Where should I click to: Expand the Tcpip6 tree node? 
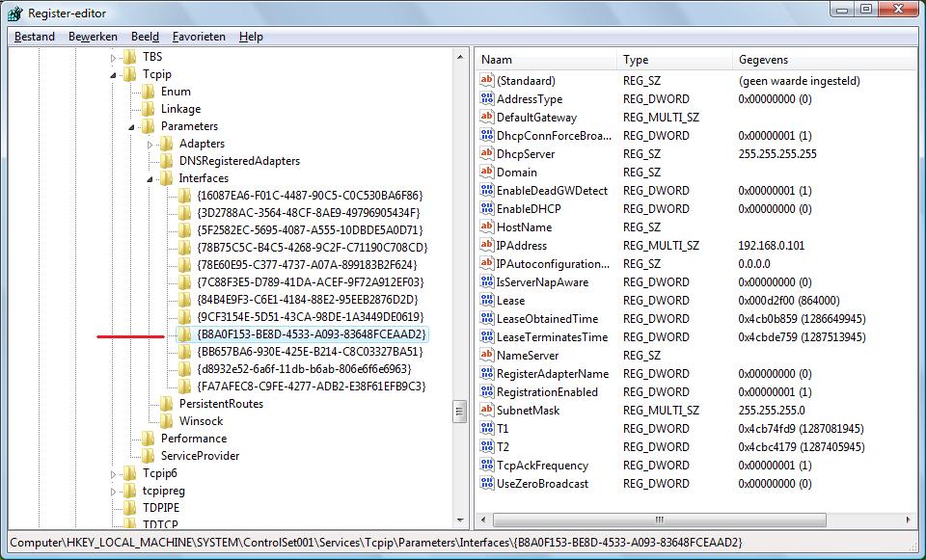click(114, 473)
